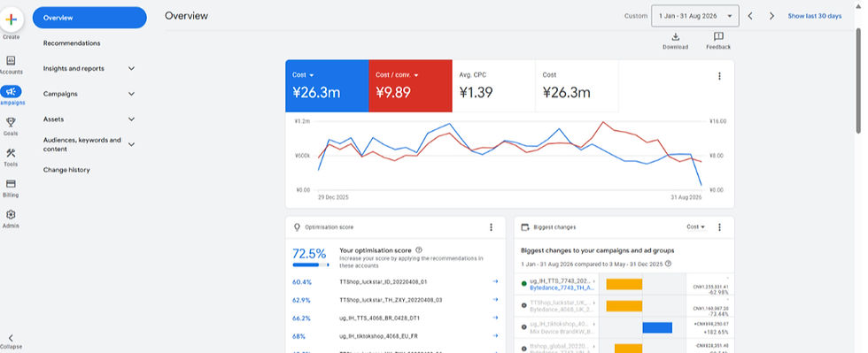Open the blue Cost metric dropdown
This screenshot has height=353, width=868.
click(303, 74)
